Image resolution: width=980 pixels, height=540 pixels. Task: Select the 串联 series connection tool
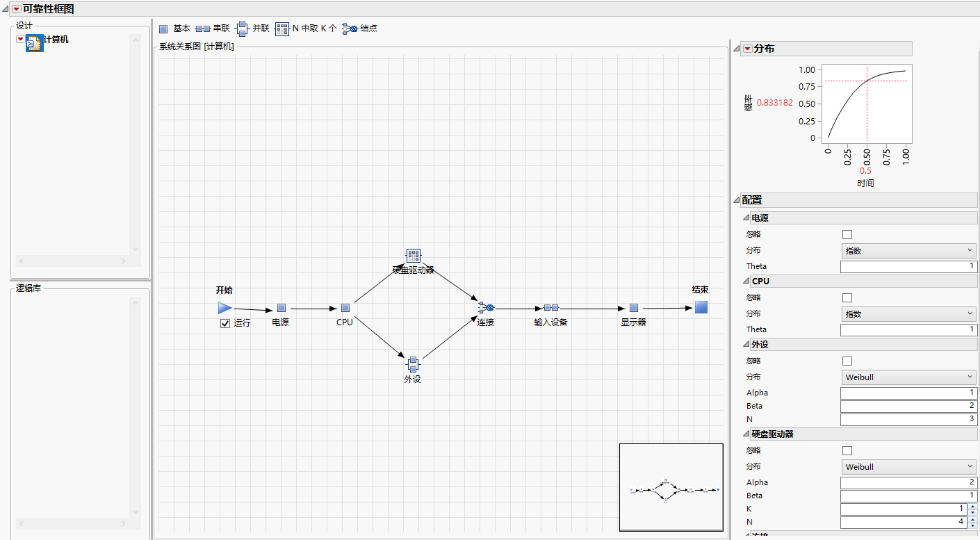[215, 28]
